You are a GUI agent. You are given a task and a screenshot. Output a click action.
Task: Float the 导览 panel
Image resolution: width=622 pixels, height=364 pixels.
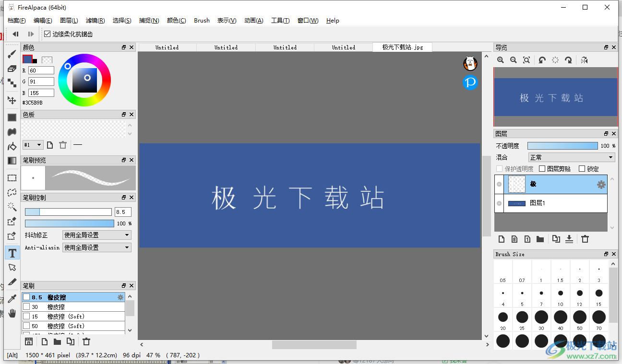(x=606, y=47)
